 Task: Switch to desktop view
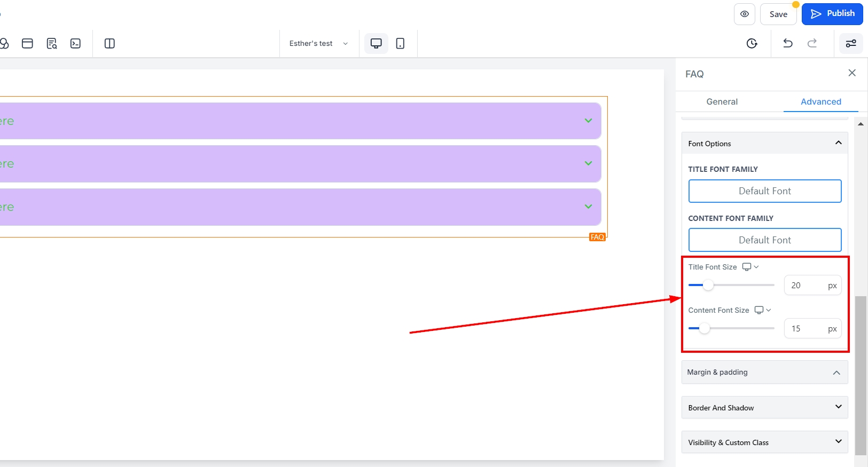[376, 44]
